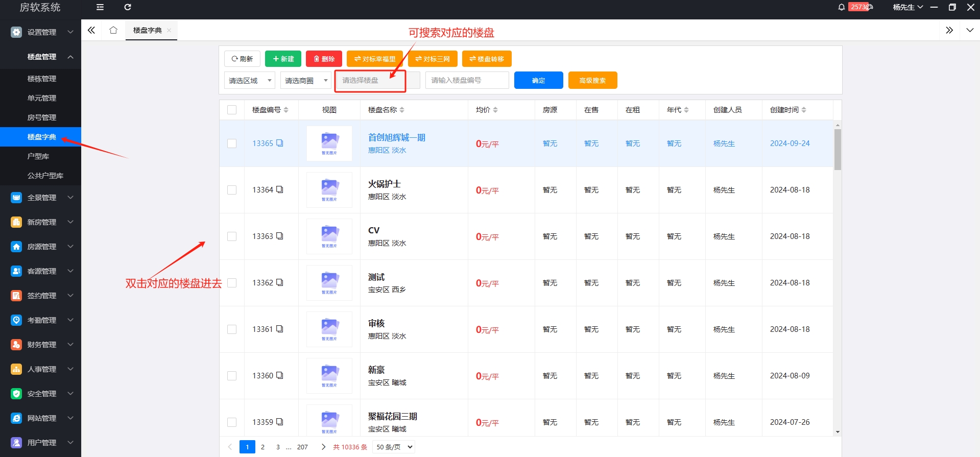The image size is (980, 457).
Task: Expand the 客源管理 sidebar section
Action: [x=70, y=271]
